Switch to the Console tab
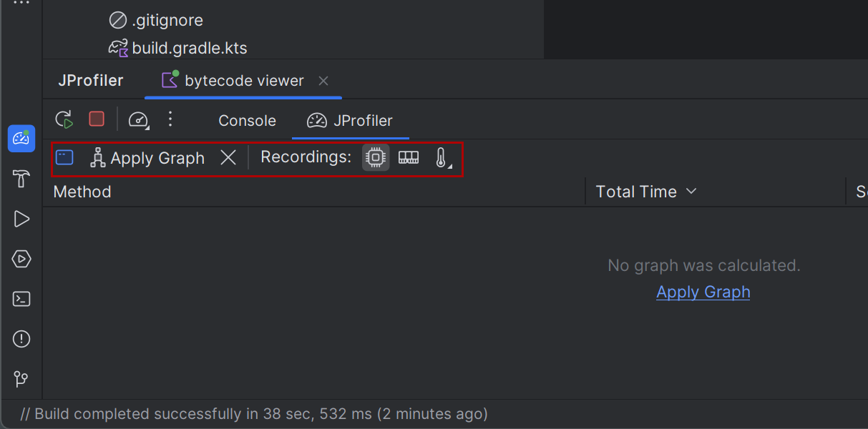 click(x=247, y=121)
